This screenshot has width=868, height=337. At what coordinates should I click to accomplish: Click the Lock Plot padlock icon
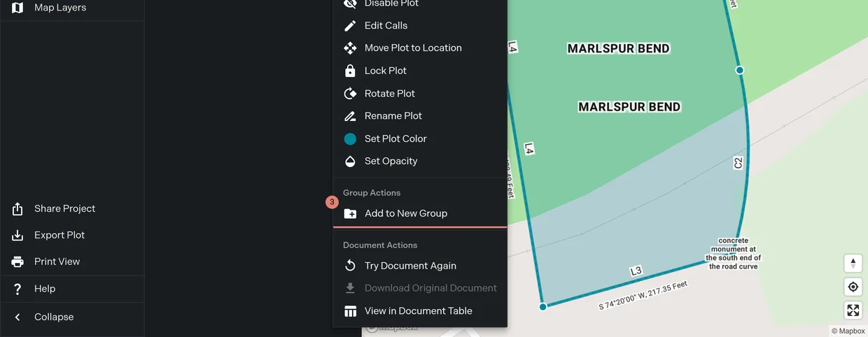tap(350, 71)
